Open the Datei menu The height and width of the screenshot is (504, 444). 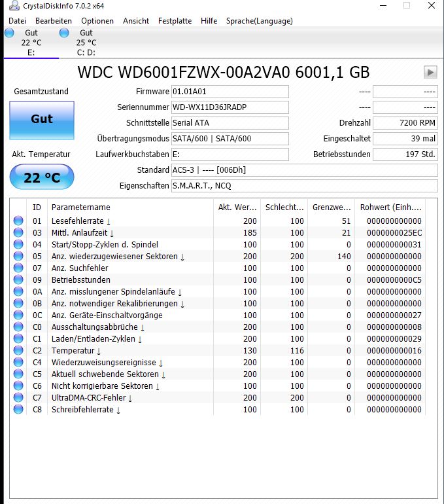pos(18,21)
